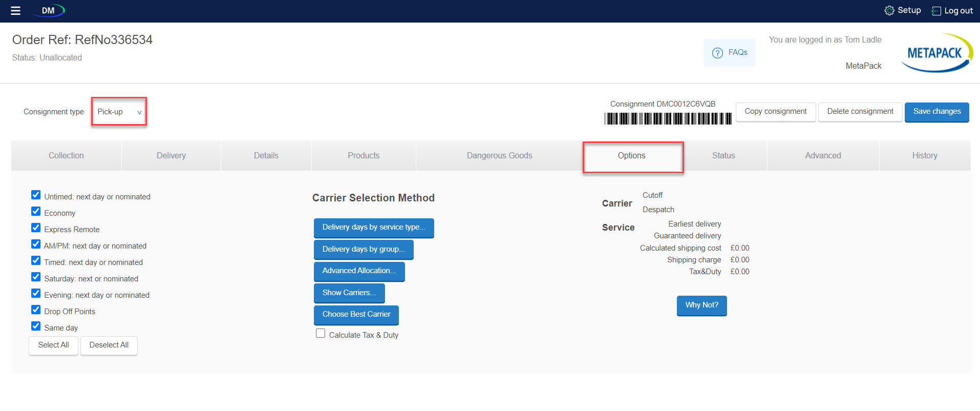980x411 pixels.
Task: Click the Why Not? button
Action: (701, 305)
